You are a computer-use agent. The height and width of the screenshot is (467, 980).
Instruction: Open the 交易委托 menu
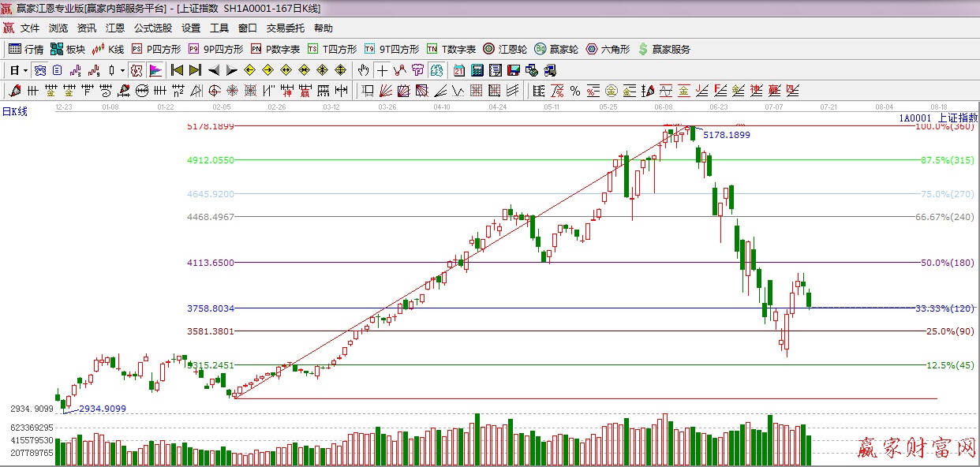click(285, 28)
